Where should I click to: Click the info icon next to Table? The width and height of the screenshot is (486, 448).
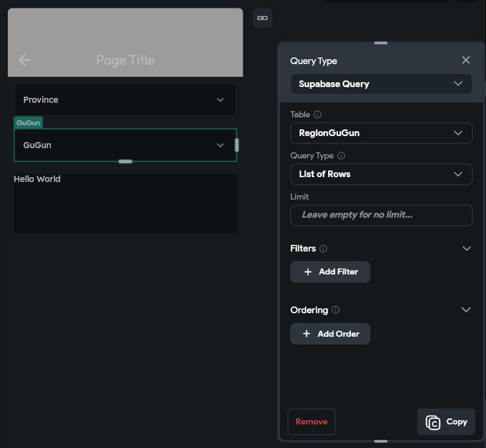pos(317,114)
